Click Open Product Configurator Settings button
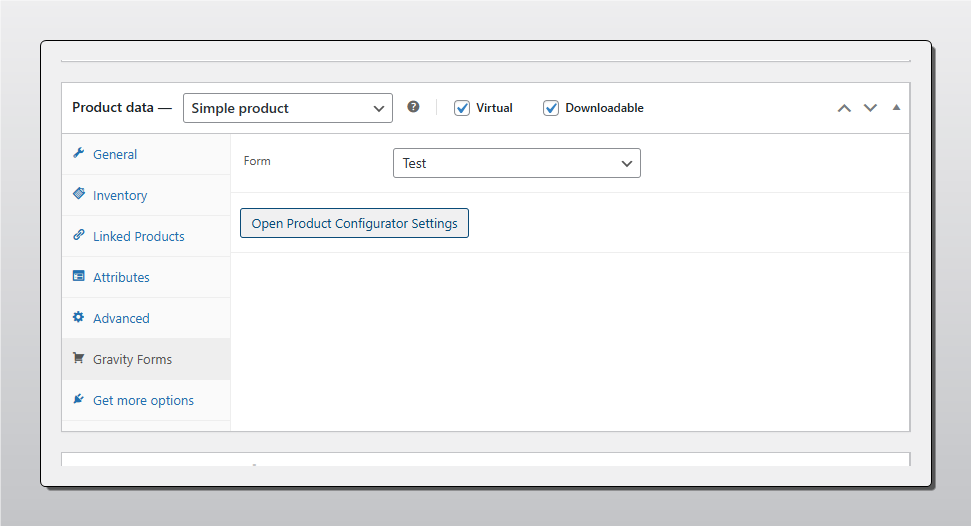The width and height of the screenshot is (971, 526). (x=354, y=224)
